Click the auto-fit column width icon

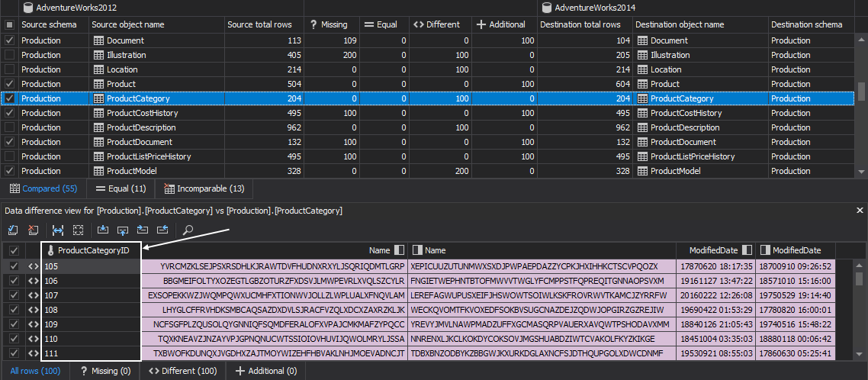(x=58, y=229)
